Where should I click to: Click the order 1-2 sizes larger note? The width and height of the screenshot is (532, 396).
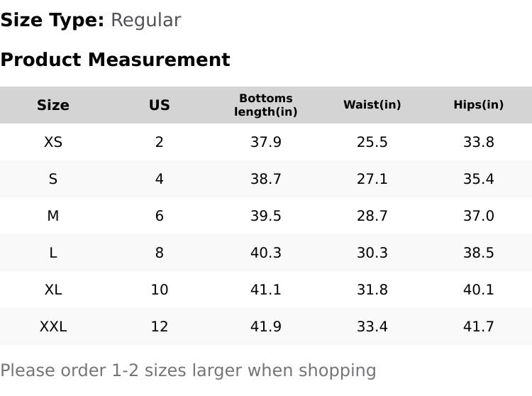point(188,370)
